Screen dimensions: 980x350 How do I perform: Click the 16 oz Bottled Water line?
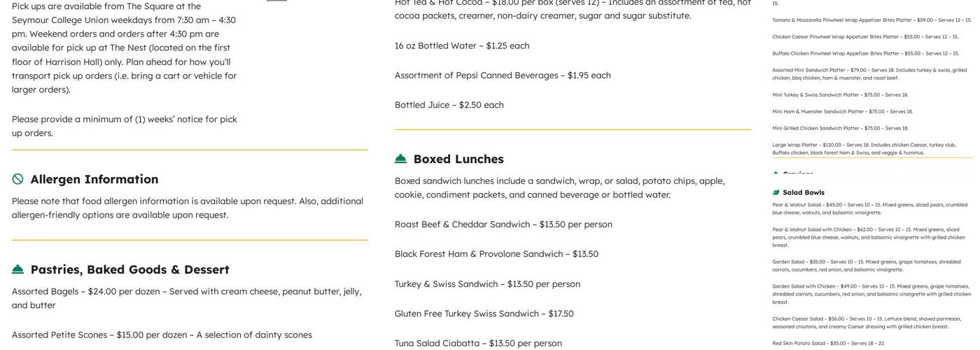(462, 45)
